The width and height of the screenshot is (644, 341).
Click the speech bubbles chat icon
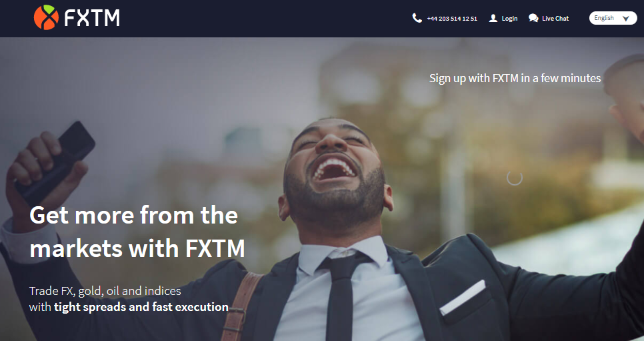[x=533, y=18]
